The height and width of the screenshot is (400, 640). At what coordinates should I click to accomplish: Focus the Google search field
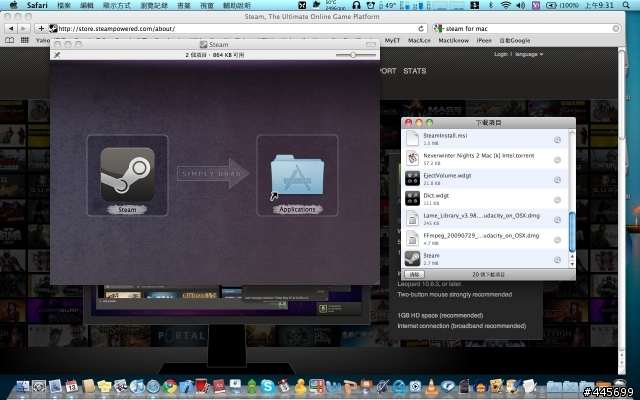pos(527,29)
